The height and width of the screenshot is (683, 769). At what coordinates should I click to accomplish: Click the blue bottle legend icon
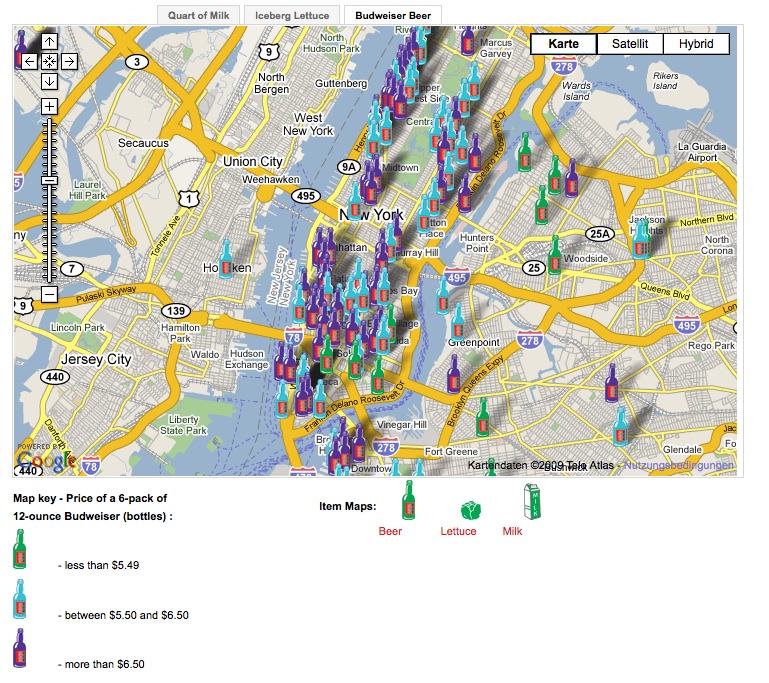point(19,599)
